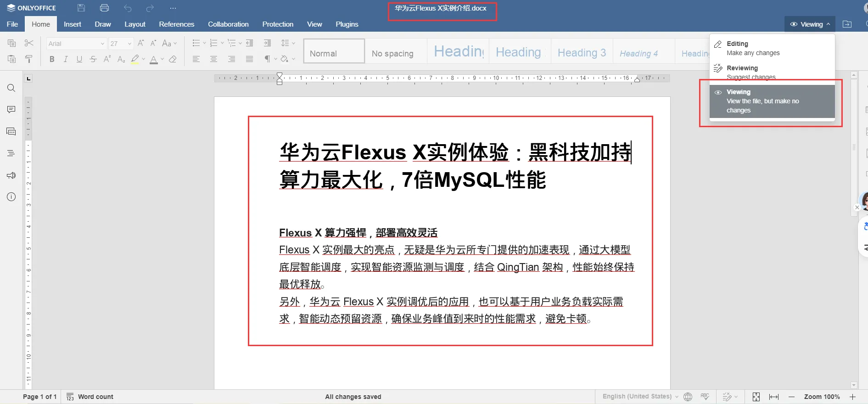Select the Copy style paintbrush tool

click(29, 59)
